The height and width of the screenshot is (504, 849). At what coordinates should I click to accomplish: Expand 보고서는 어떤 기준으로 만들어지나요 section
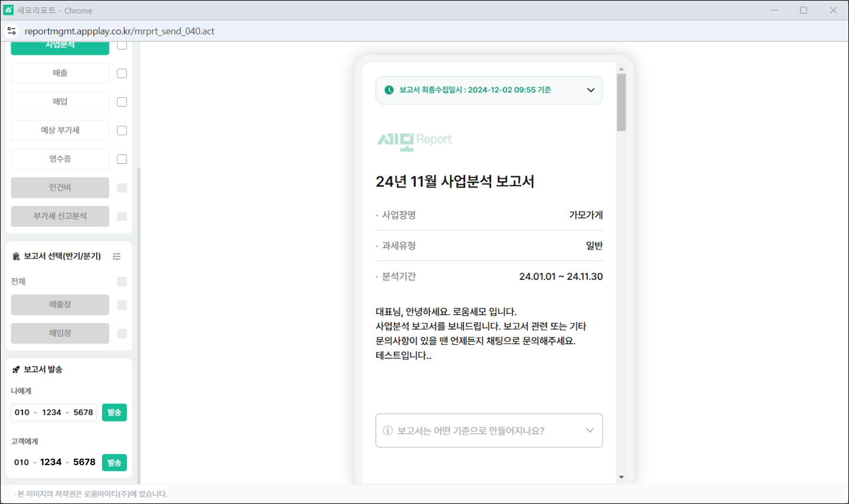tap(590, 431)
